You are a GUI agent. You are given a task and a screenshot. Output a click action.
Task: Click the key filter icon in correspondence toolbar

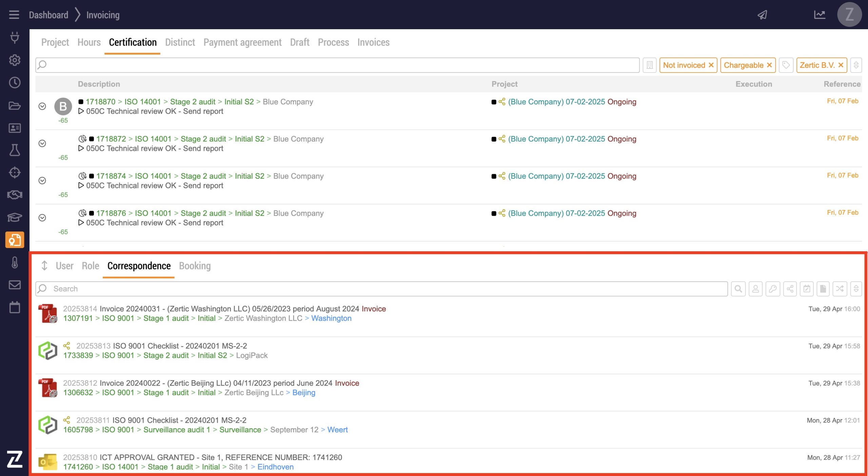point(773,289)
